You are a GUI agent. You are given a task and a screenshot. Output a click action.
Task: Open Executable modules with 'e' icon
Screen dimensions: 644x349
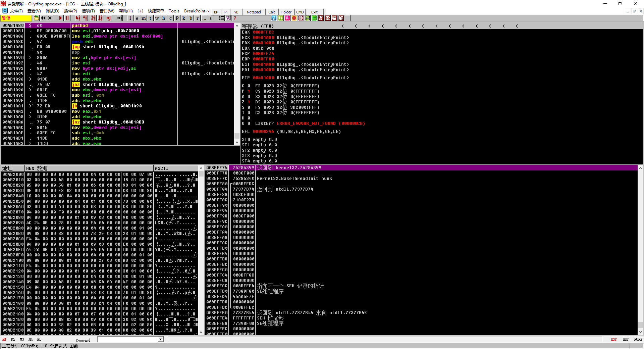[137, 18]
